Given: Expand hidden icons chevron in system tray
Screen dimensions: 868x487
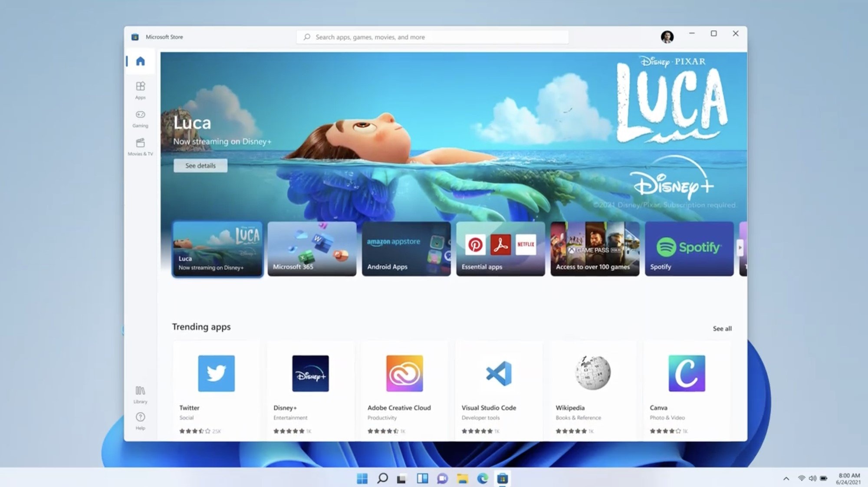Looking at the screenshot, I should coord(786,478).
